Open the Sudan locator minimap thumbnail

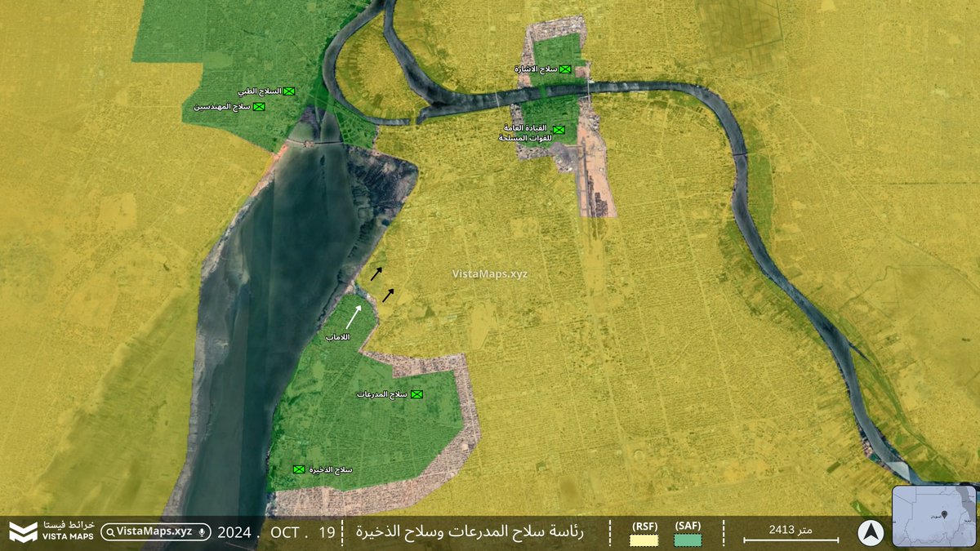point(933,516)
